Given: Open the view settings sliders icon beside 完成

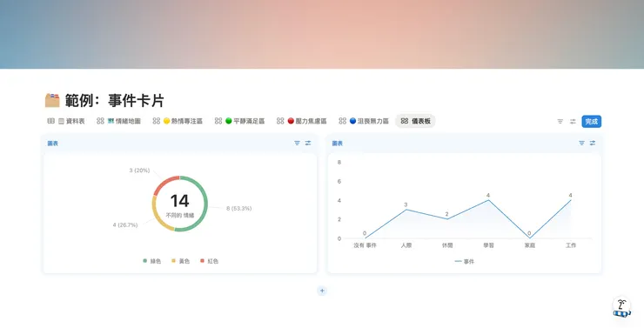Looking at the screenshot, I should (x=573, y=122).
